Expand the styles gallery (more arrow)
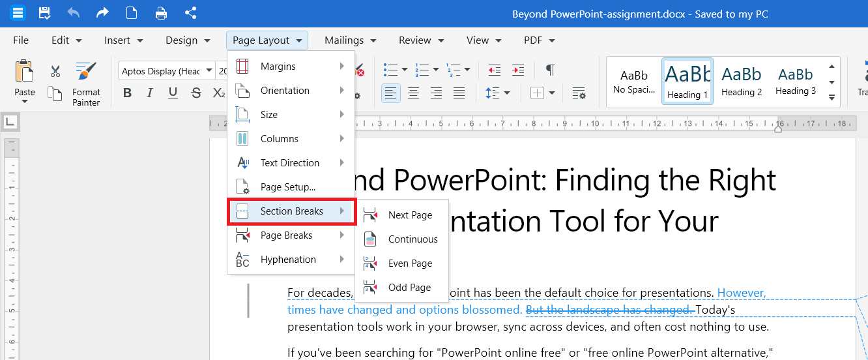The image size is (868, 360). pos(832,98)
